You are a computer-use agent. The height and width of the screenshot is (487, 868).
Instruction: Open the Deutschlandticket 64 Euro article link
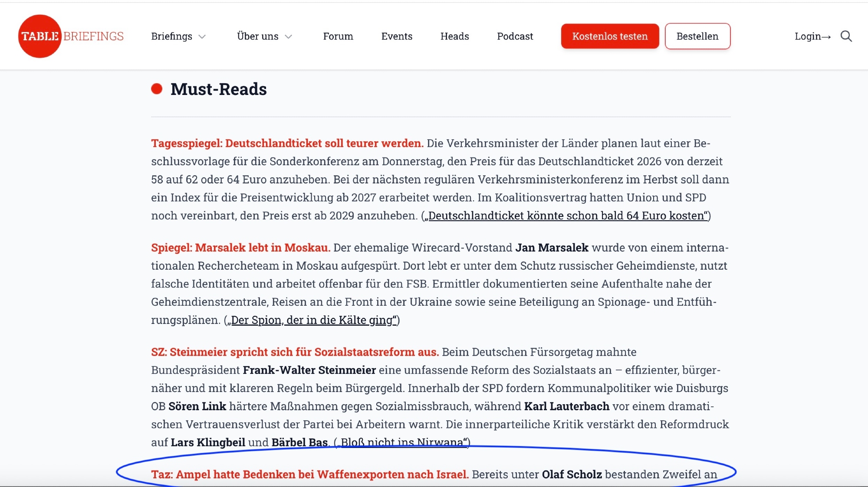click(566, 216)
